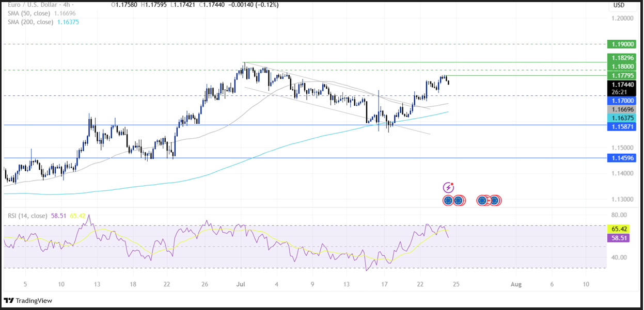Select the blue horizontal line at 1.15871
The width and height of the screenshot is (644, 310).
(305, 125)
